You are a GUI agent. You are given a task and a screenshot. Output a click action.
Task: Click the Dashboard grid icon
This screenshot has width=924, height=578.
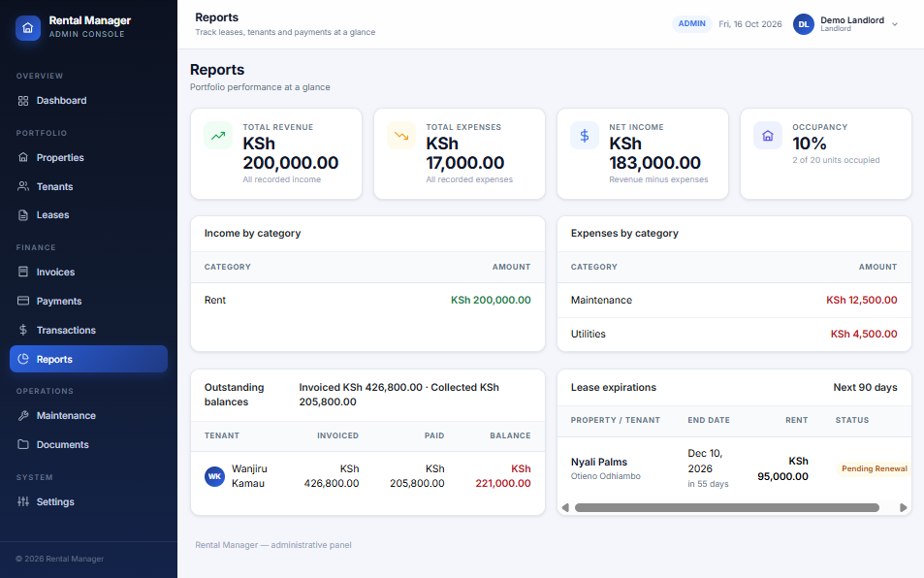23,101
